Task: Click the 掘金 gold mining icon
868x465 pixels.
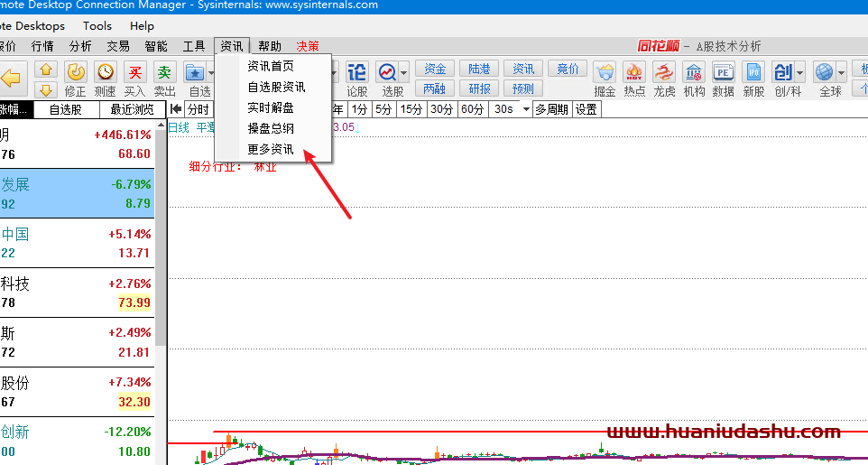Action: point(605,73)
